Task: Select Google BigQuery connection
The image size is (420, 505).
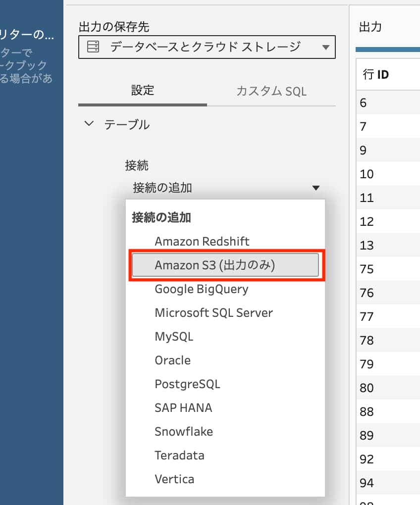Action: click(x=201, y=289)
